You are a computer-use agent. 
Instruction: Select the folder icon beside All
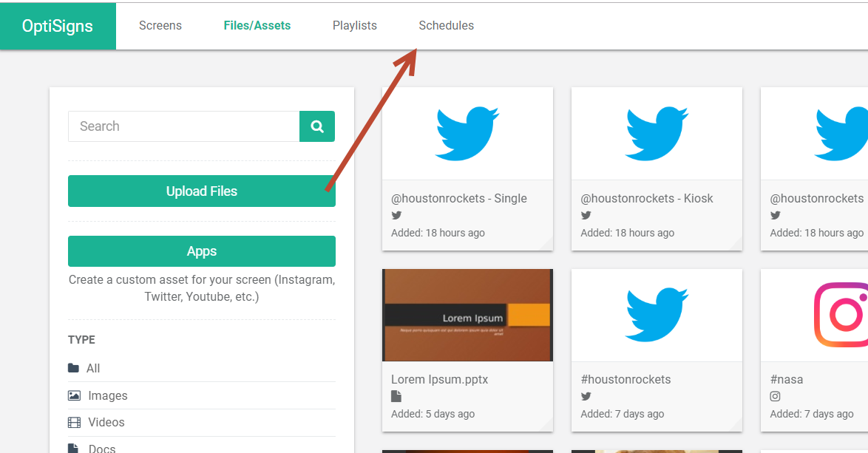click(x=74, y=368)
